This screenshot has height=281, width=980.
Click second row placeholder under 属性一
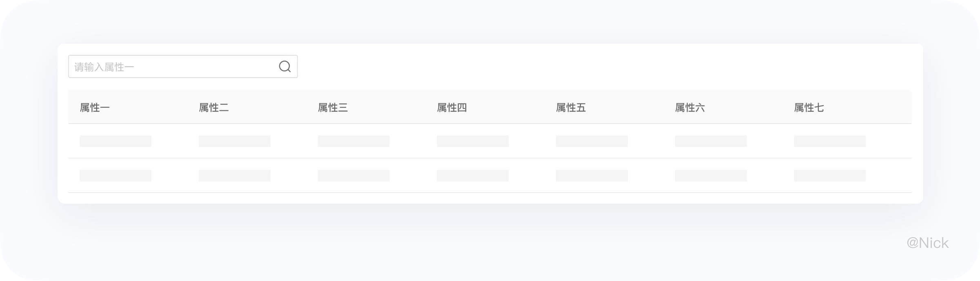116,175
